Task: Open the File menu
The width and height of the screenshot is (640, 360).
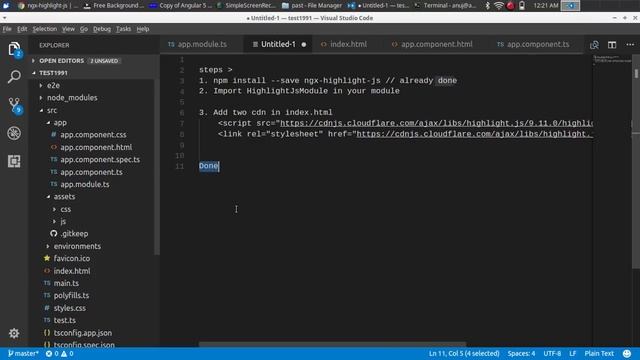Action: coord(7,29)
